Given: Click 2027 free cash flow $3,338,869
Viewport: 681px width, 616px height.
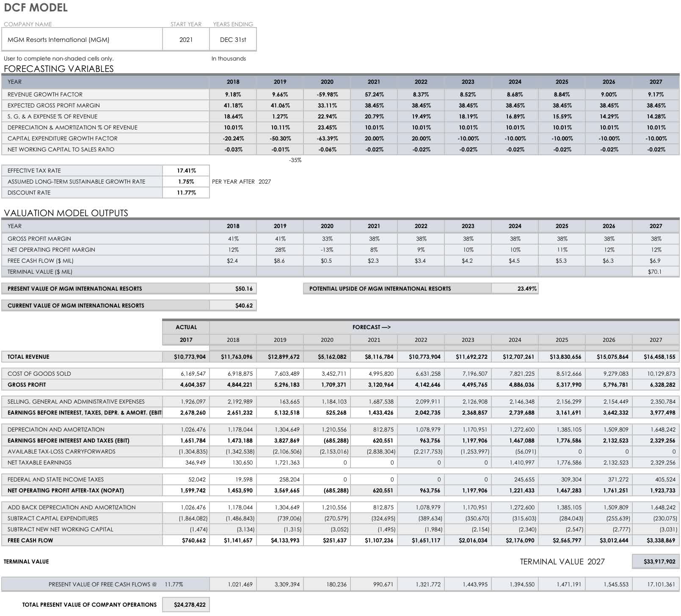Looking at the screenshot, I should tap(656, 540).
